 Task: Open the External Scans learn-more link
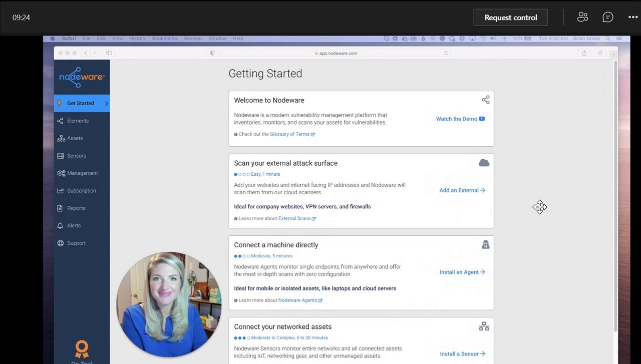tap(297, 218)
